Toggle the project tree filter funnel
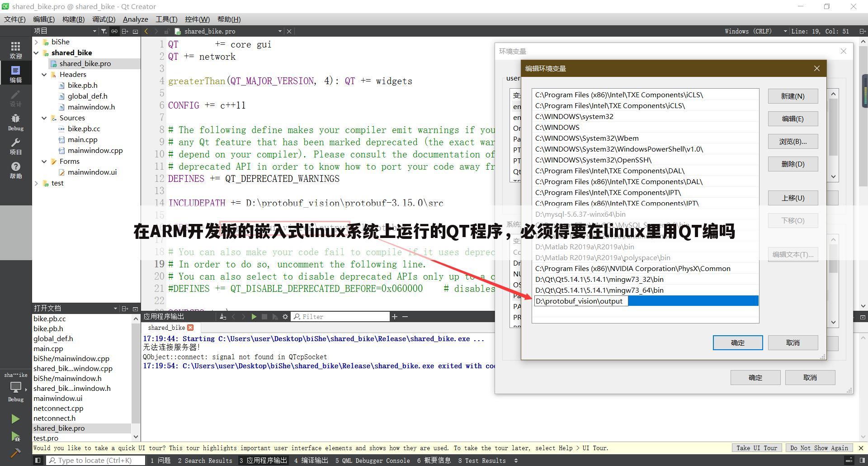The image size is (868, 466). click(x=104, y=31)
